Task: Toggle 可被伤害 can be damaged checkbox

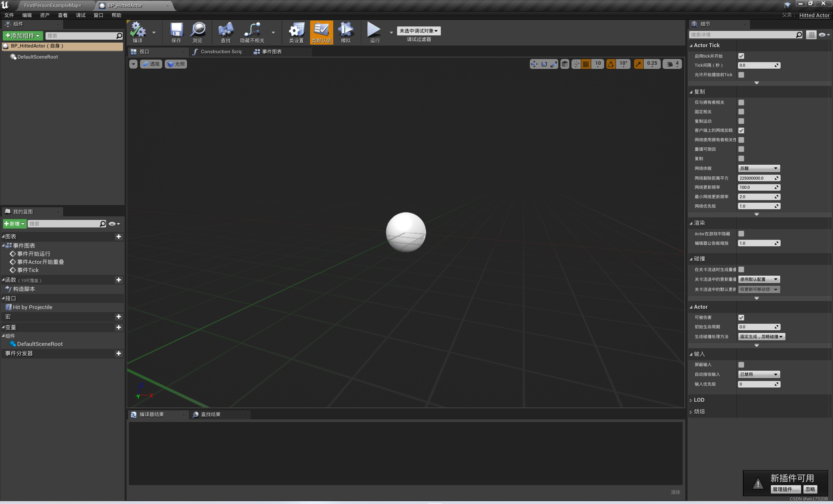Action: click(741, 318)
